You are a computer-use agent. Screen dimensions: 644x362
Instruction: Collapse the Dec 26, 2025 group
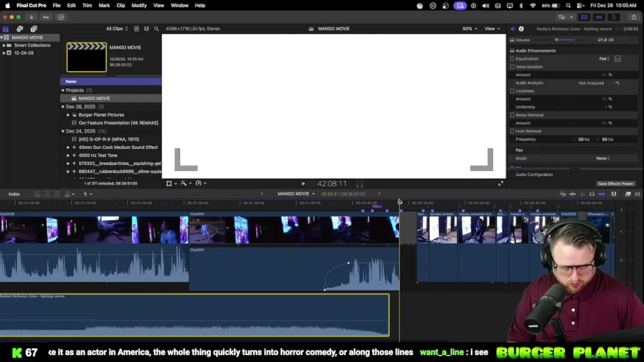63,107
